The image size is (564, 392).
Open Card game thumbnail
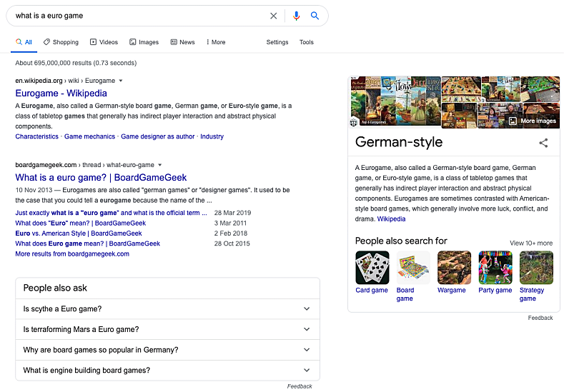coord(372,268)
